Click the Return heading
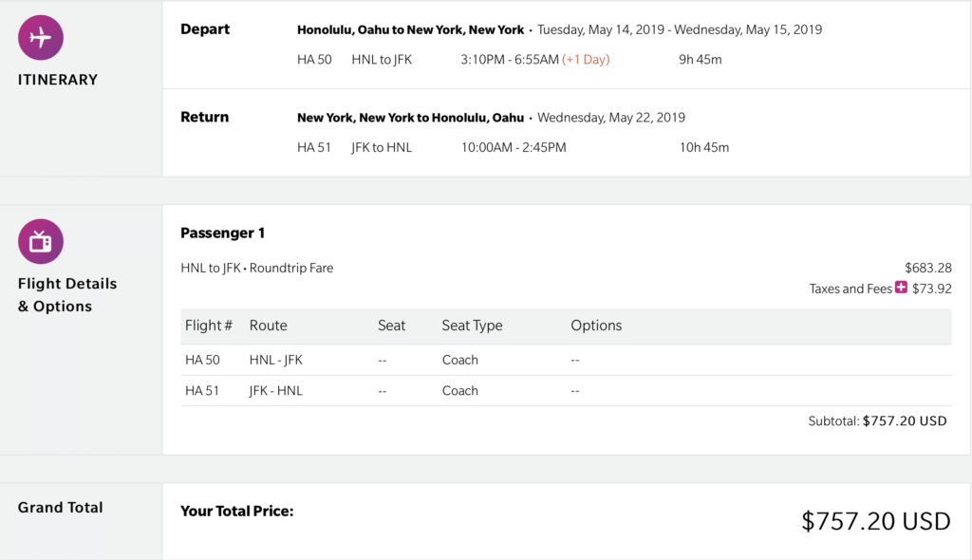 (205, 117)
